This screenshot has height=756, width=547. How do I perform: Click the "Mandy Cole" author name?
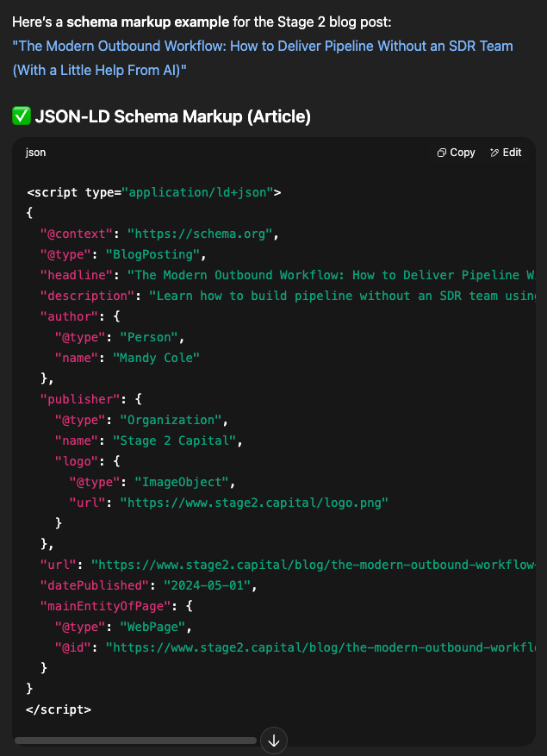tap(156, 358)
